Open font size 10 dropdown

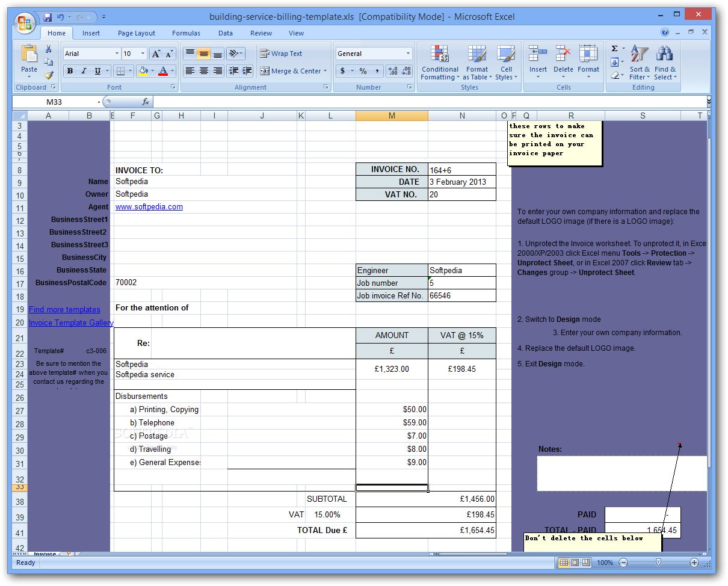coord(143,54)
